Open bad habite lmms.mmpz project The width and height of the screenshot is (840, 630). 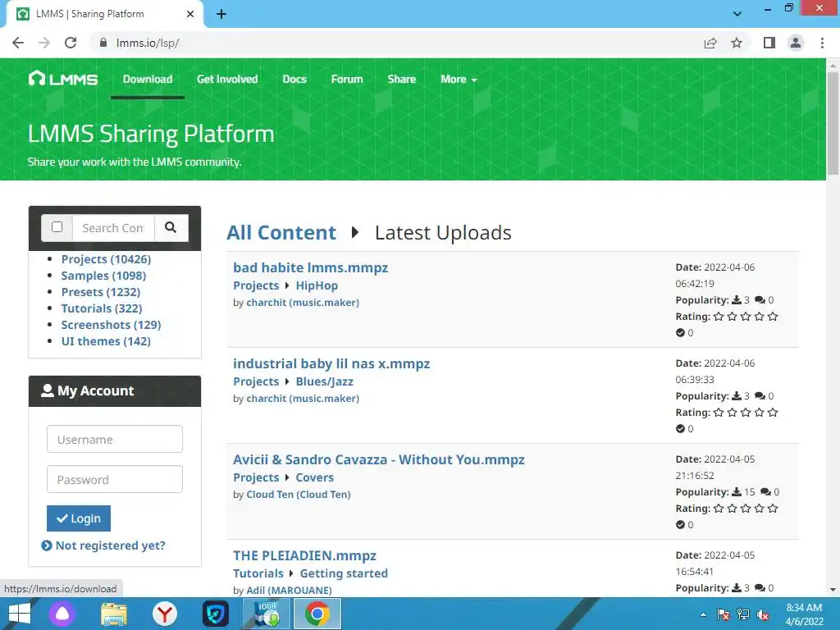coord(311,268)
